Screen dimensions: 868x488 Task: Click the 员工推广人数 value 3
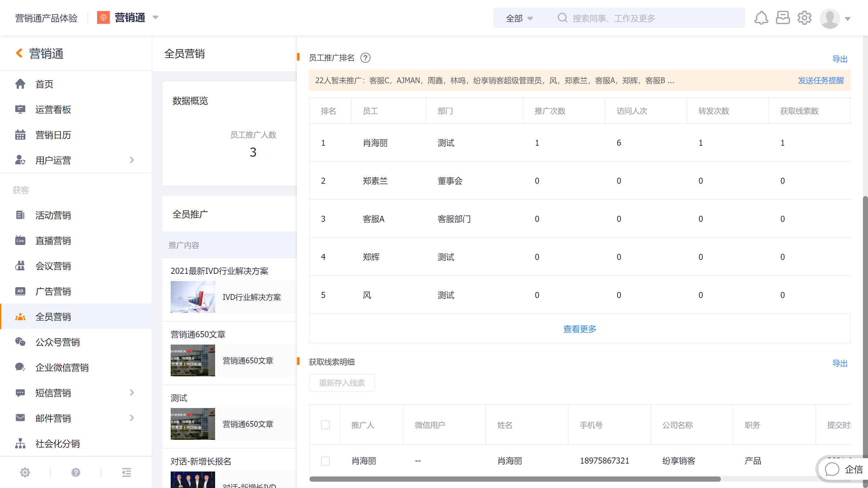253,152
